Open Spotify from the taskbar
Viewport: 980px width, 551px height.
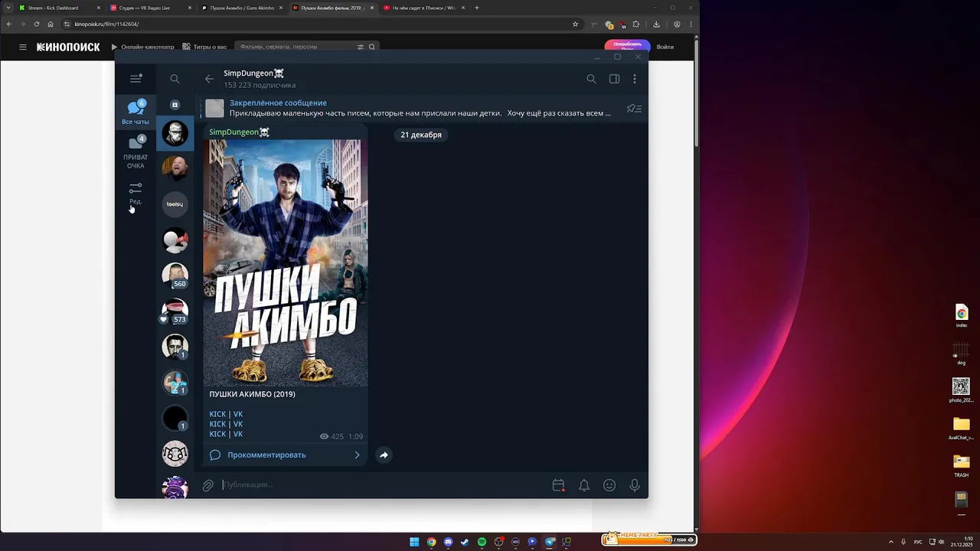coord(482,542)
